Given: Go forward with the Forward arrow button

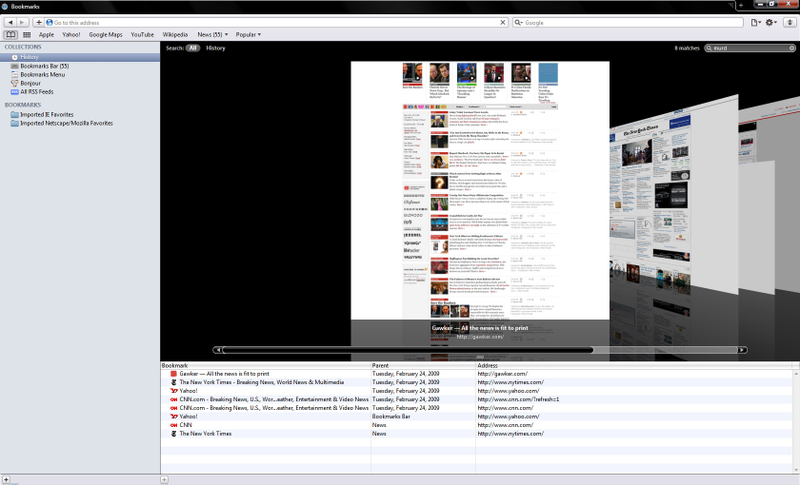Looking at the screenshot, I should click(x=22, y=22).
